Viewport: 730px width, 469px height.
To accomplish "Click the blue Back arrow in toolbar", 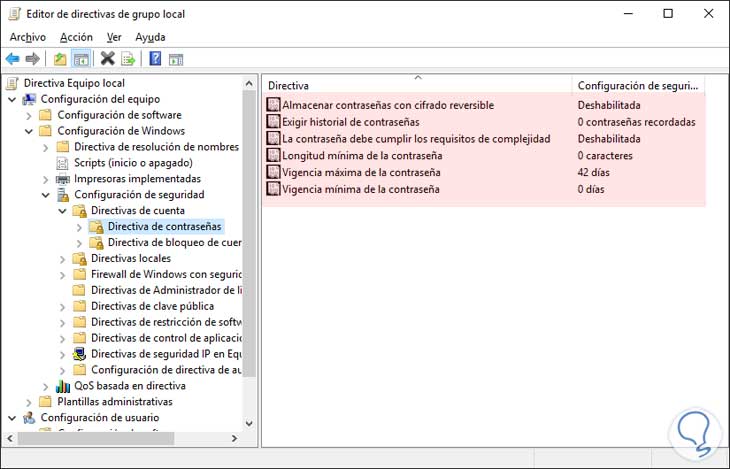I will pyautogui.click(x=13, y=59).
